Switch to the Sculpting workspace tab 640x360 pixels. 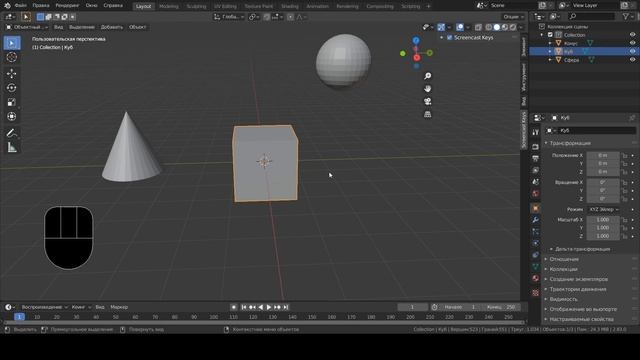196,6
